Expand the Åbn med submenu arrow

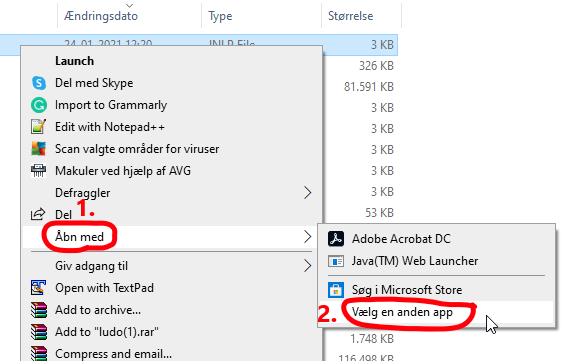[x=307, y=237]
